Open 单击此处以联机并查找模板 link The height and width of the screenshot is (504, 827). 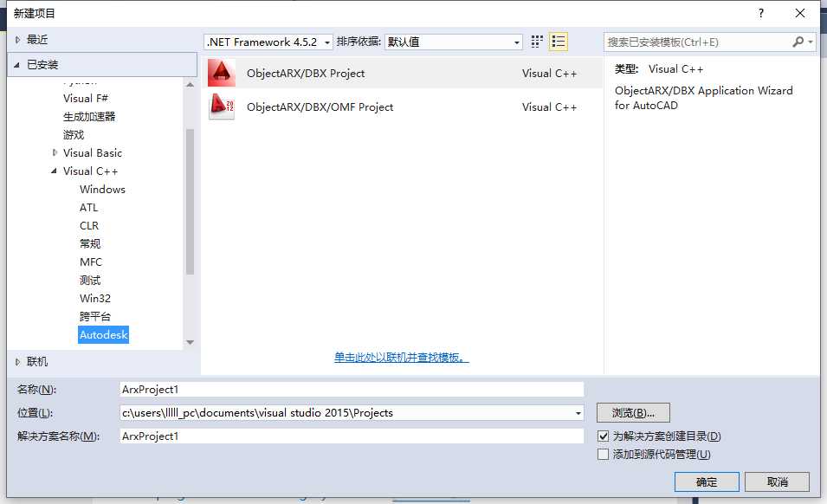[x=401, y=358]
